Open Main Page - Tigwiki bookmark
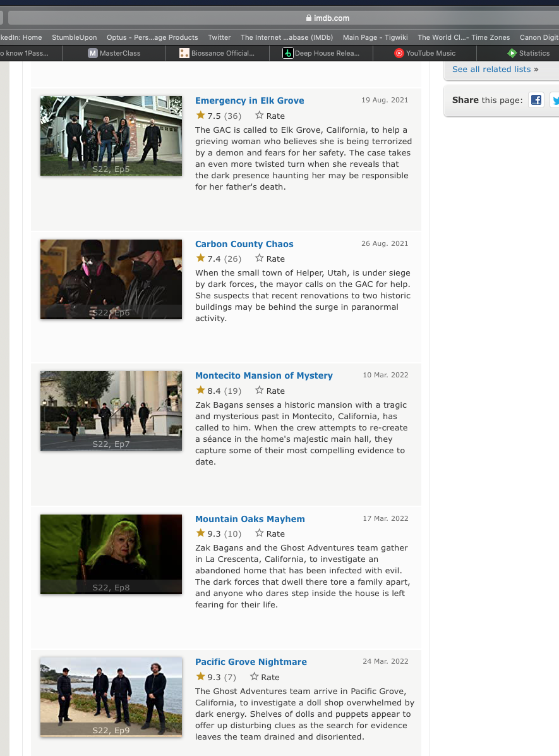Image resolution: width=559 pixels, height=756 pixels. (375, 37)
